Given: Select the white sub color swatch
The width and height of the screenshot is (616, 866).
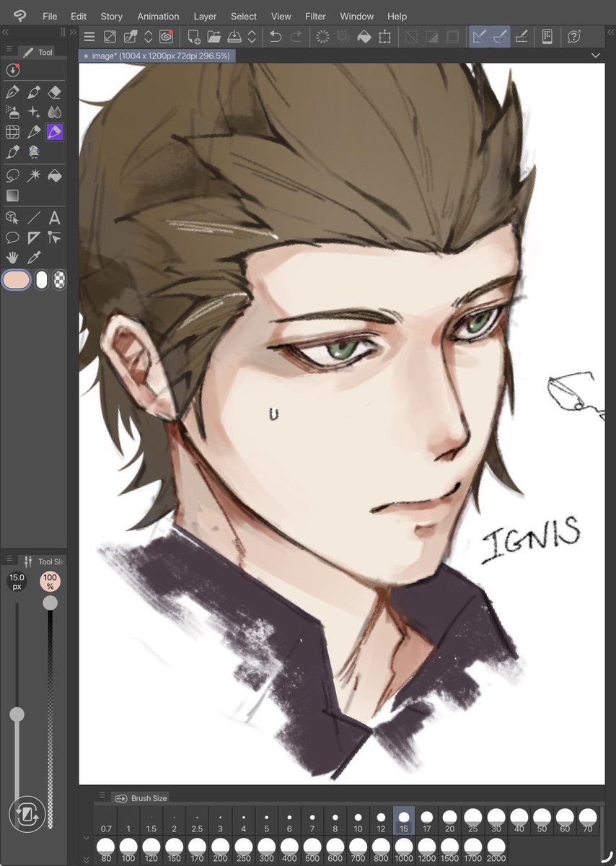Looking at the screenshot, I should pos(42,280).
